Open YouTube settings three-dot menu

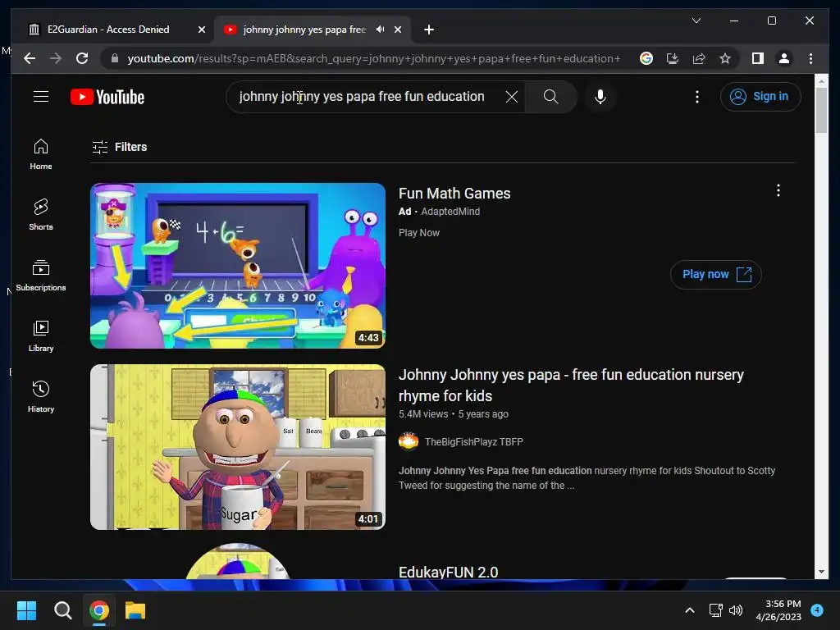pyautogui.click(x=697, y=97)
